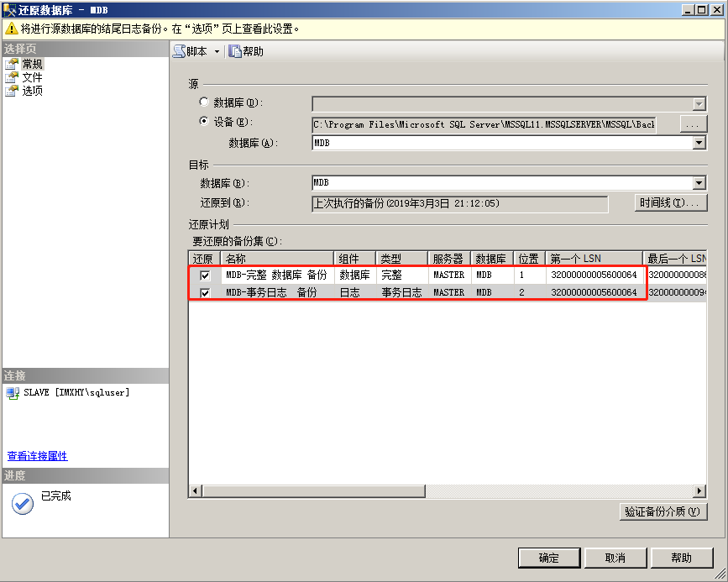
Task: Click the 日志 component cell
Action: (x=355, y=292)
